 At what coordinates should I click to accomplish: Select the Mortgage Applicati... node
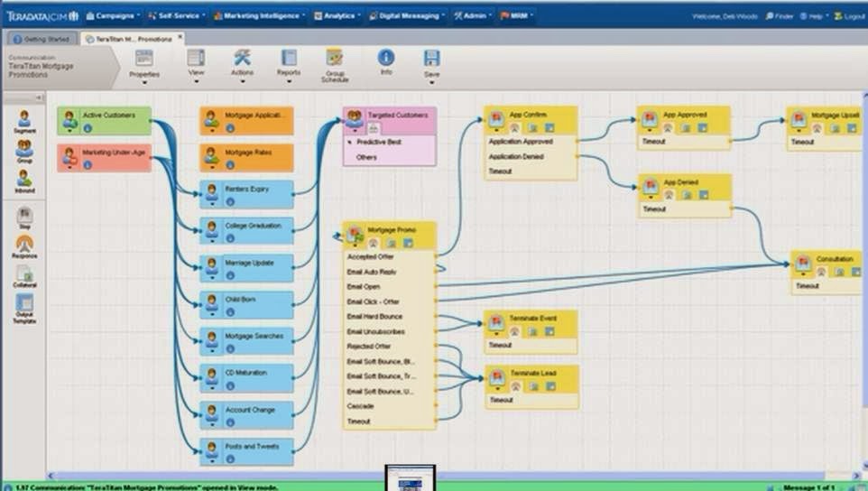246,121
